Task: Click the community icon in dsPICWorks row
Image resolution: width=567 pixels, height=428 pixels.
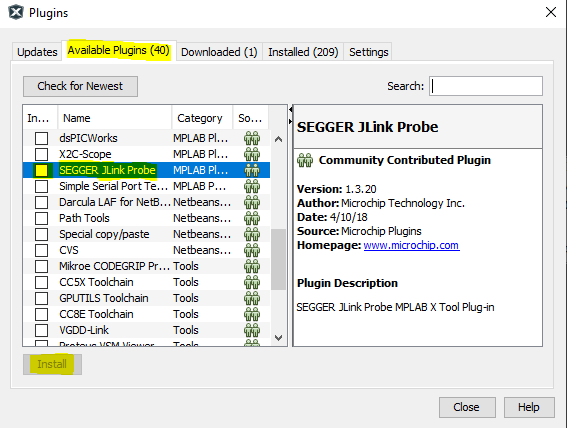Action: 252,138
